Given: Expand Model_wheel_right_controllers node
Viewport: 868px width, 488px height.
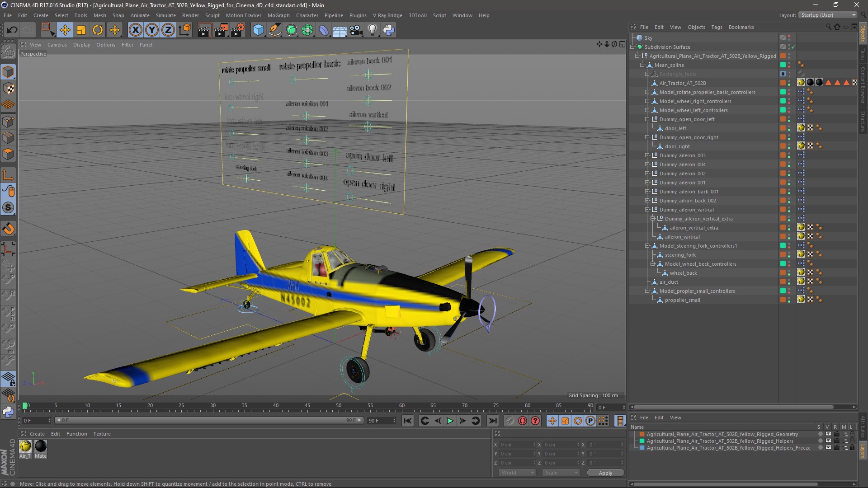Looking at the screenshot, I should 647,101.
